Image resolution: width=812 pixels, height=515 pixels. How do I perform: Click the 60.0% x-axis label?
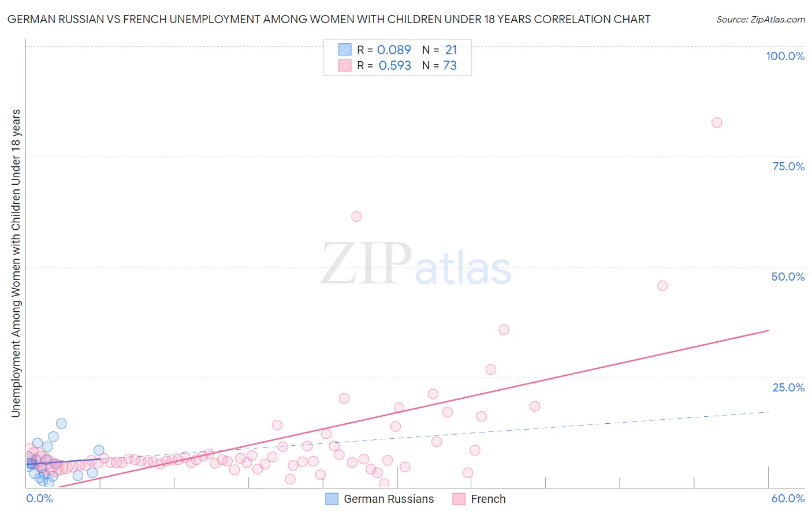(x=788, y=498)
